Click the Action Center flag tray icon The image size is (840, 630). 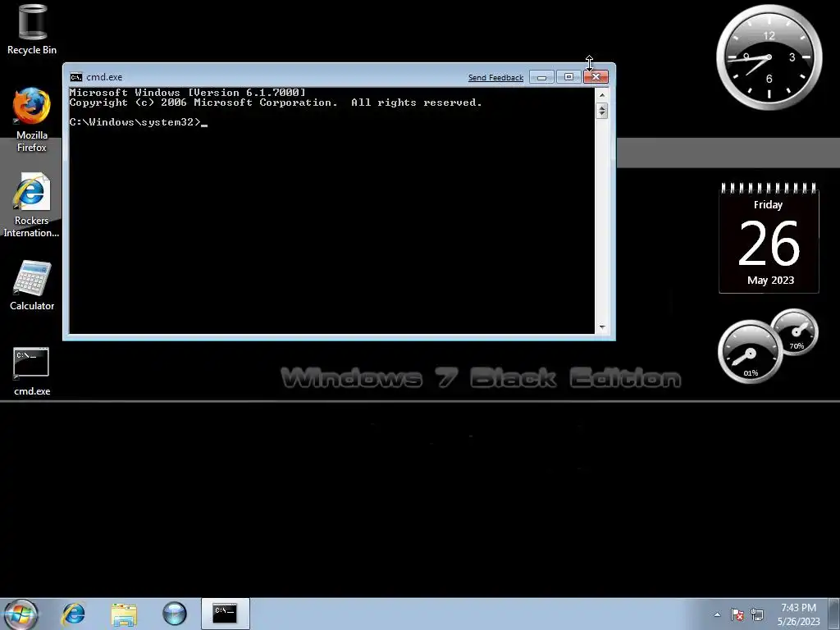tap(737, 614)
